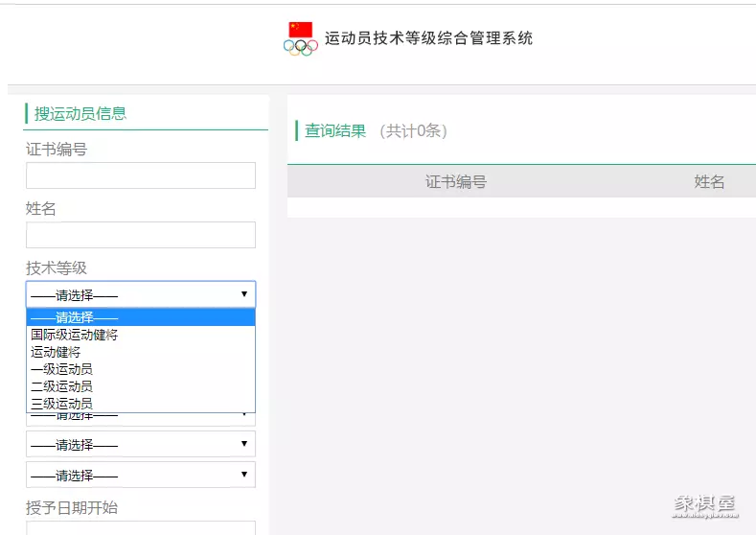Viewport: 756px width, 535px height.
Task: Click the 查询结果 section heading
Action: (x=335, y=131)
